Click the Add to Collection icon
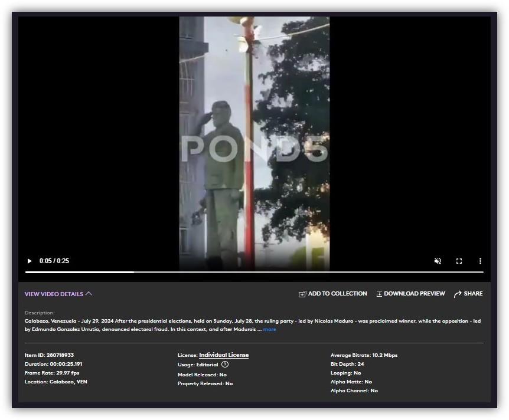 coord(302,294)
